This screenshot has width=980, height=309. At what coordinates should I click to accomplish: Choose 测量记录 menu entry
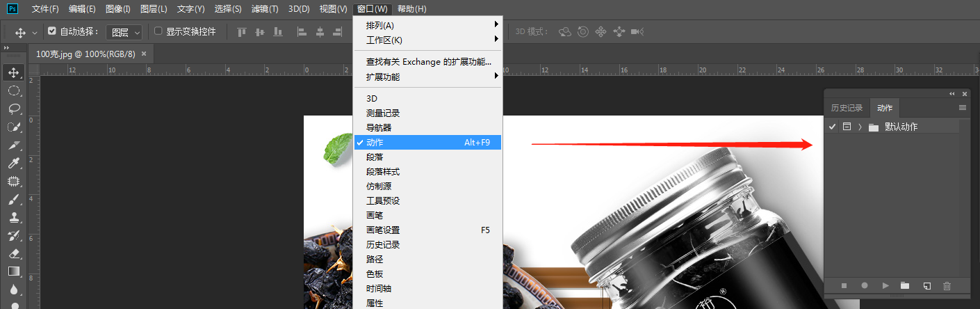tap(427, 113)
